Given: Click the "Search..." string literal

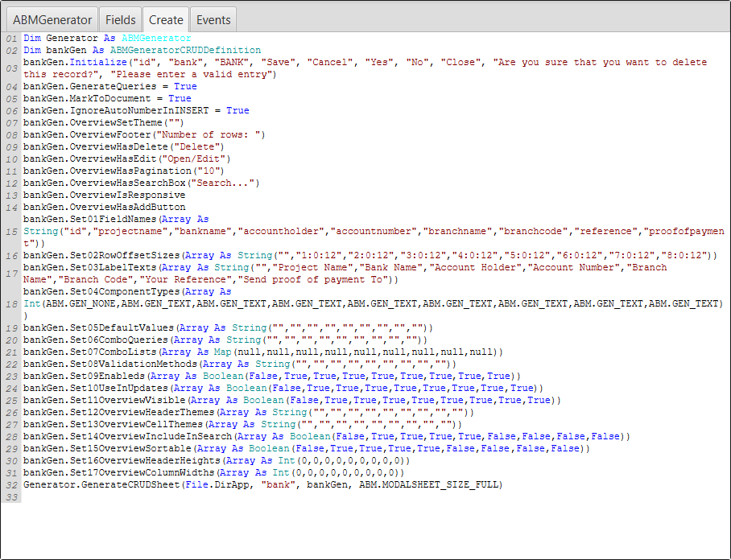Looking at the screenshot, I should 223,183.
